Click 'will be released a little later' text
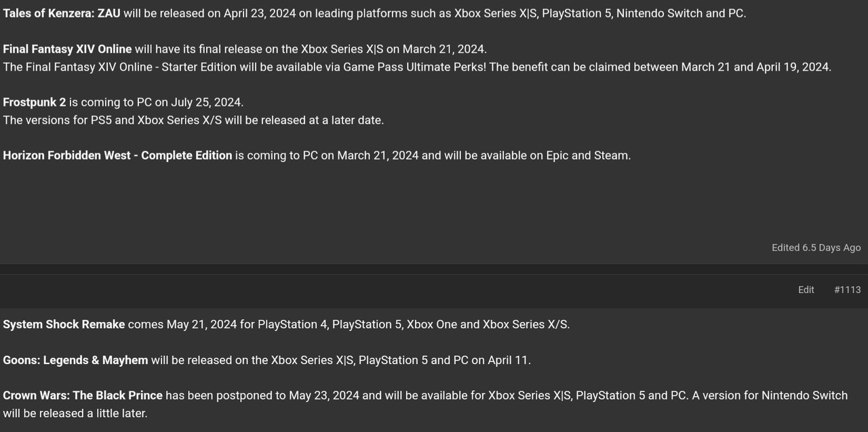The image size is (868, 432). (75, 413)
